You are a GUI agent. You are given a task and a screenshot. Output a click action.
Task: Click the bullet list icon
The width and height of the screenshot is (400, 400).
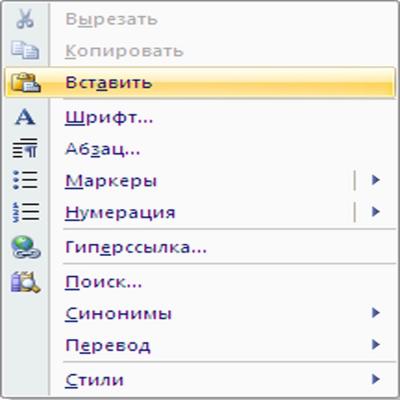(x=25, y=180)
